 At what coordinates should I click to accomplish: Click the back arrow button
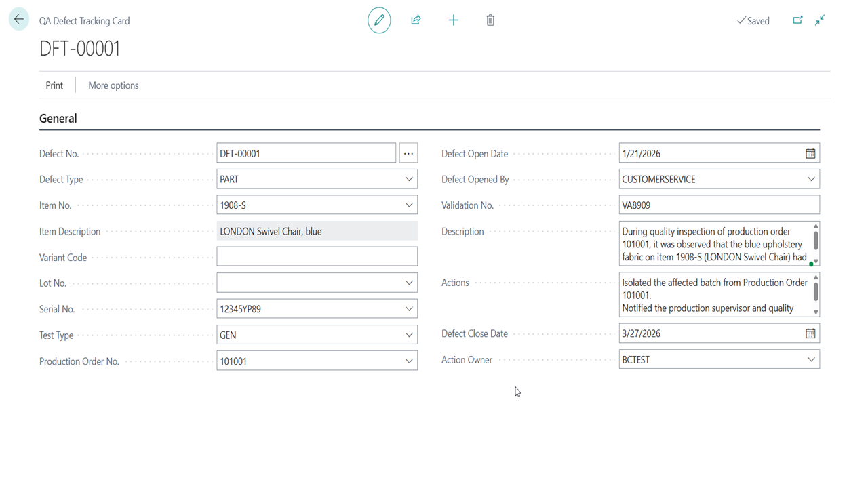tap(19, 20)
